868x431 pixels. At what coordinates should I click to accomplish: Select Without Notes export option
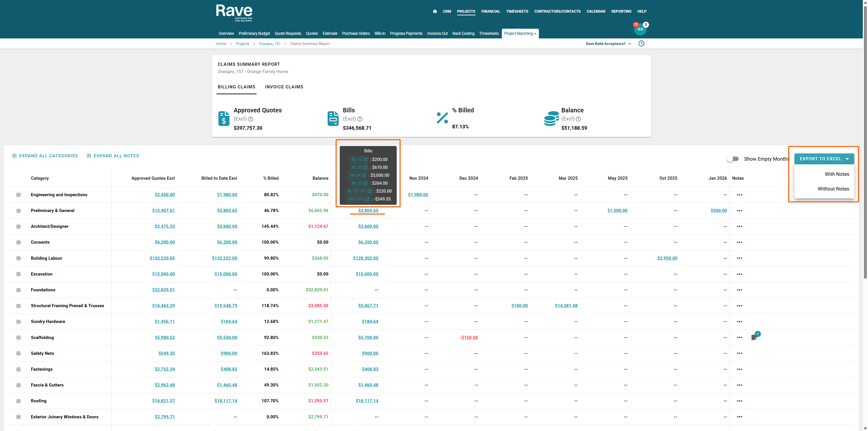tap(833, 189)
